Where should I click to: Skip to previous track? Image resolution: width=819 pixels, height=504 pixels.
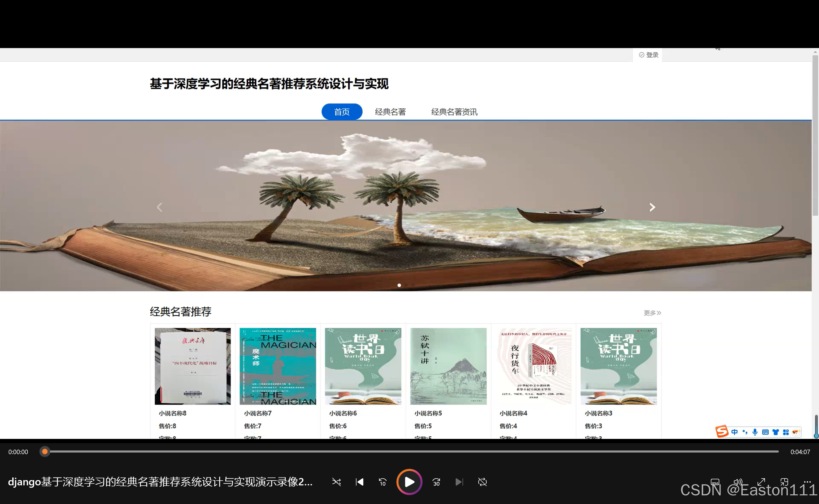(x=359, y=482)
